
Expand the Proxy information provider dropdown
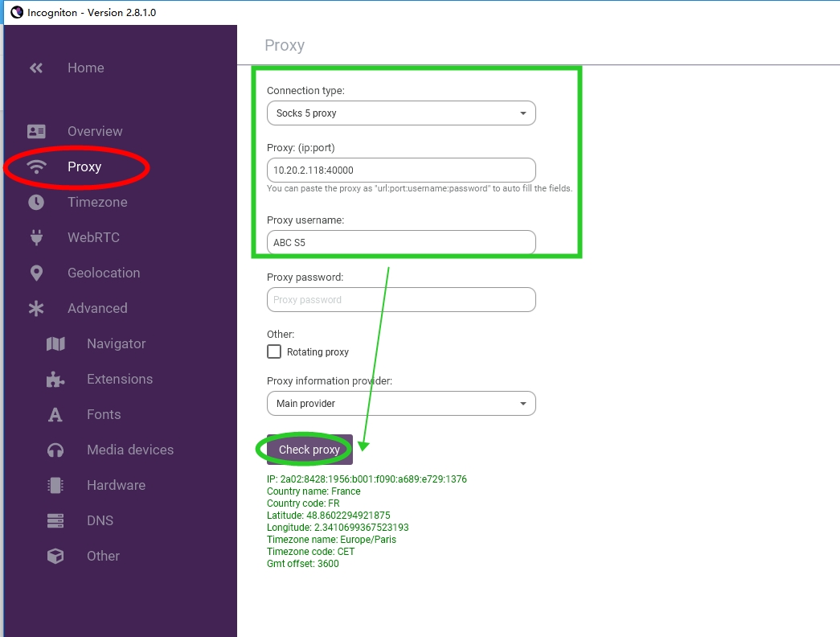pyautogui.click(x=400, y=403)
